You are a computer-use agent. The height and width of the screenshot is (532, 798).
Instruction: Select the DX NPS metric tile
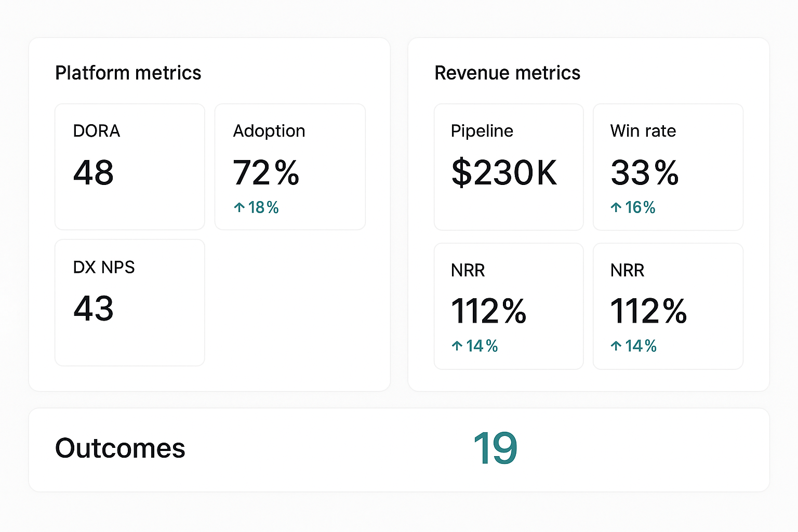pyautogui.click(x=129, y=302)
